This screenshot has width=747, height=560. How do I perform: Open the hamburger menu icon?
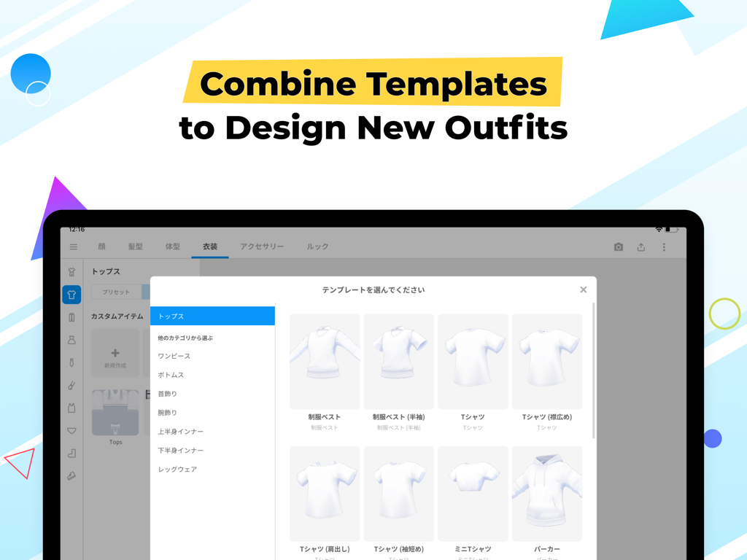coord(73,246)
